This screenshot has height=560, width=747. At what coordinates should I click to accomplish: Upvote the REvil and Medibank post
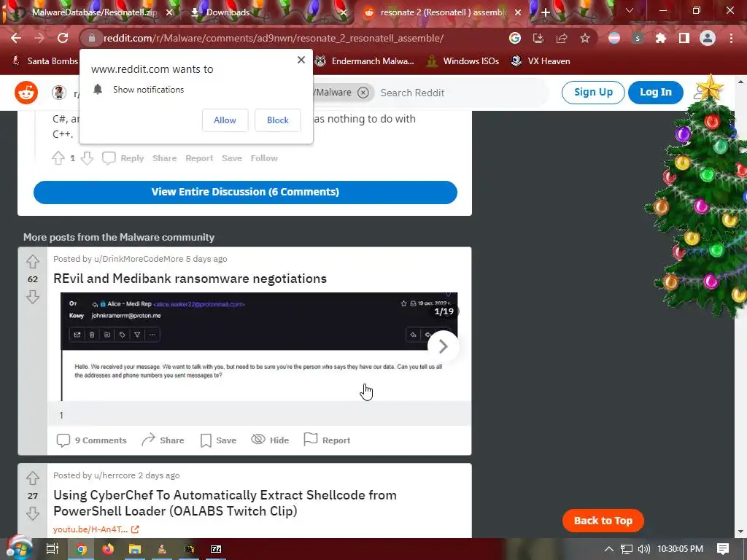pos(32,262)
